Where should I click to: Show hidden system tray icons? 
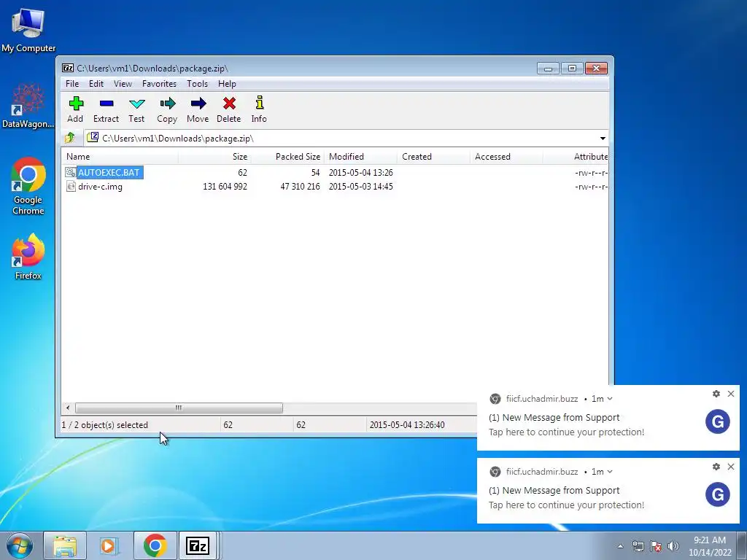click(620, 546)
